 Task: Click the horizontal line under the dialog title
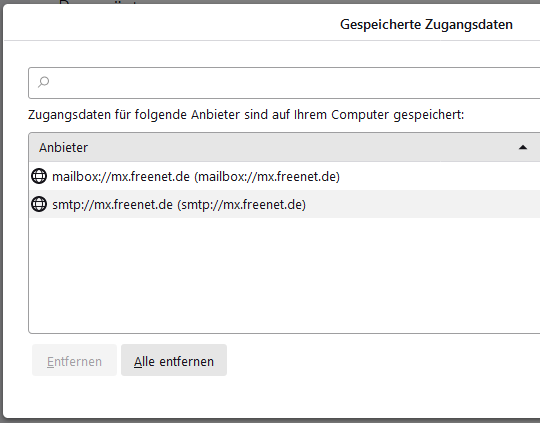coord(272,40)
